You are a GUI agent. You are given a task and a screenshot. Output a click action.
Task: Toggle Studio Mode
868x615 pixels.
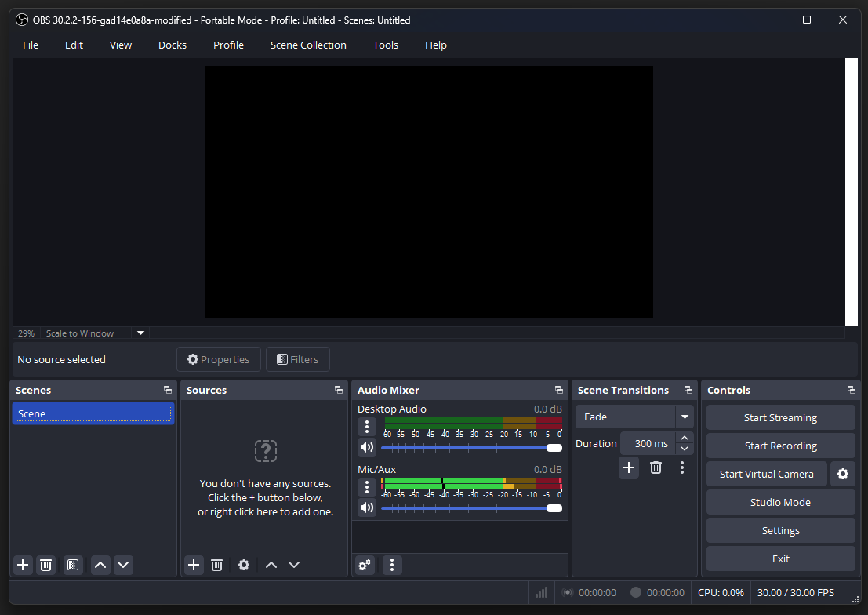(x=780, y=502)
